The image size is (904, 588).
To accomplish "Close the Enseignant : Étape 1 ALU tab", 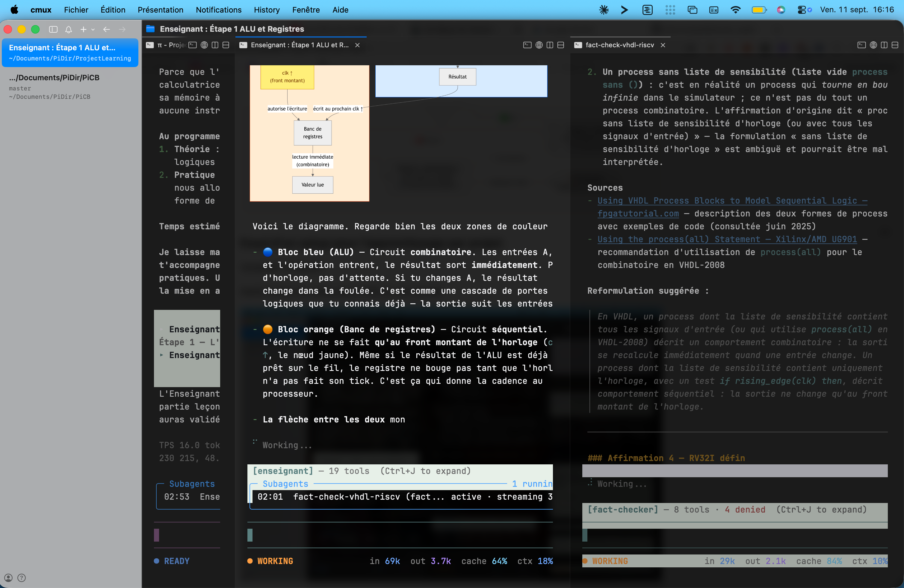I will 357,45.
